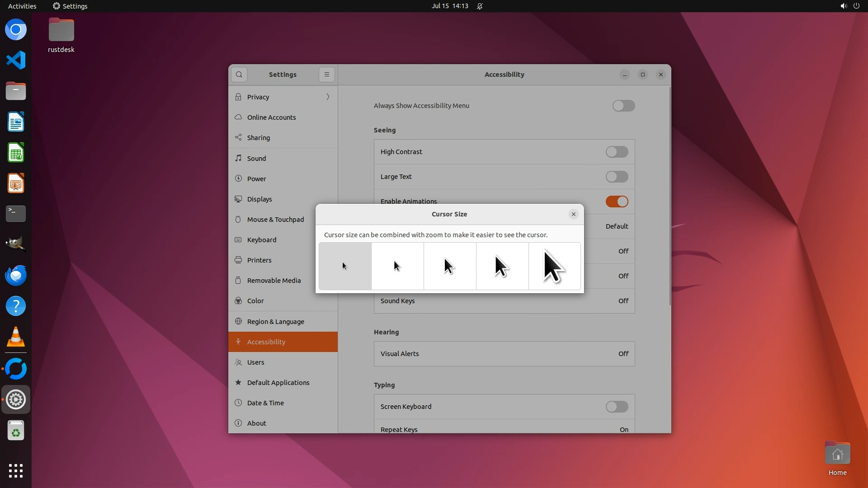Image resolution: width=868 pixels, height=488 pixels.
Task: Launch VLC from the dock
Action: tap(16, 337)
